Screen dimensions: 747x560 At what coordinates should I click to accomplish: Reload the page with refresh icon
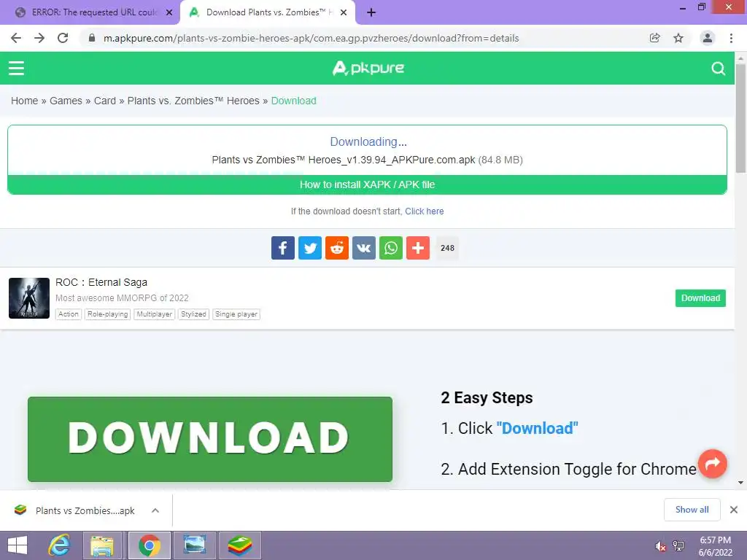(x=63, y=38)
